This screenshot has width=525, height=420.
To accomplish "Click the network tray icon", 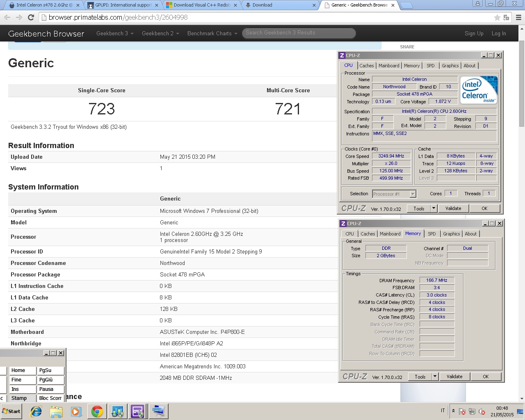I will pyautogui.click(x=472, y=411).
